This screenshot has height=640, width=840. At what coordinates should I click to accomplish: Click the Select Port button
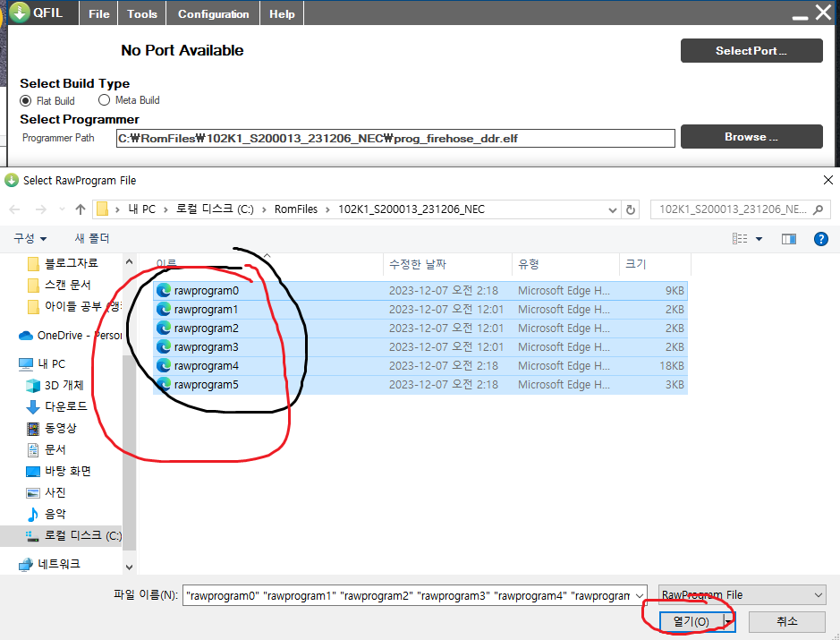751,50
